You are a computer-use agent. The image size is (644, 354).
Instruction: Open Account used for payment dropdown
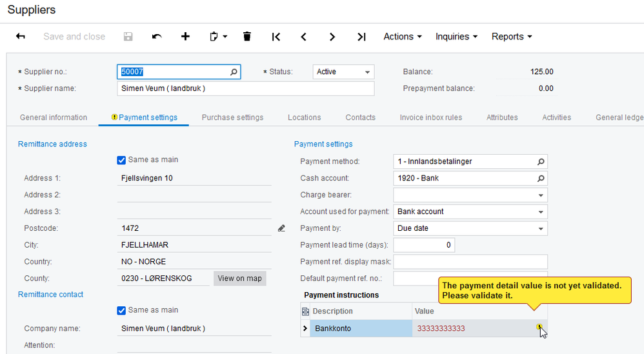[541, 212]
